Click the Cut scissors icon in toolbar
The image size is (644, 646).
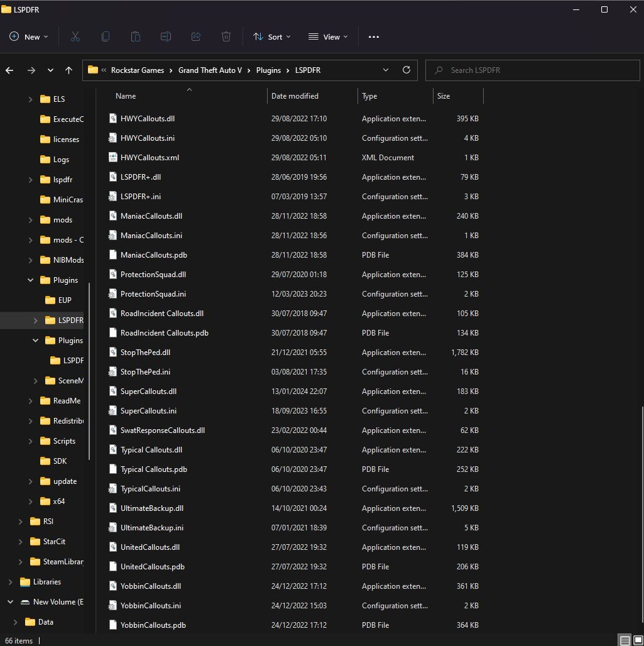[x=75, y=37]
